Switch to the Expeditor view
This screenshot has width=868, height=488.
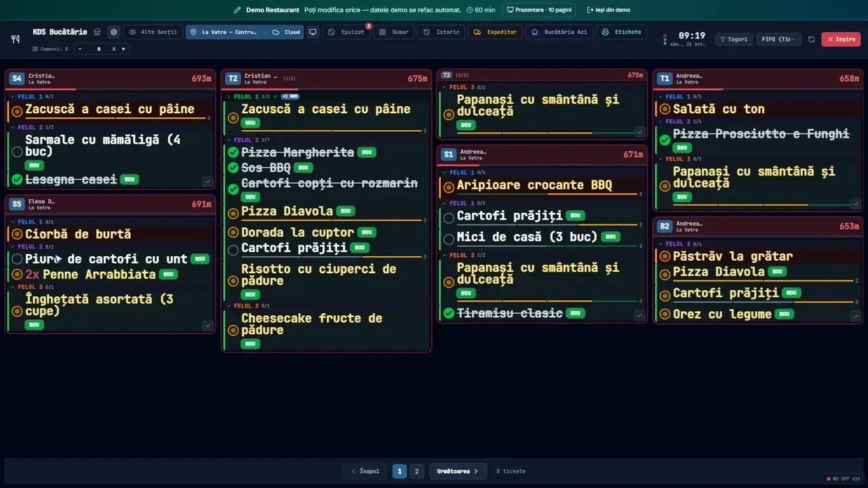pos(495,32)
